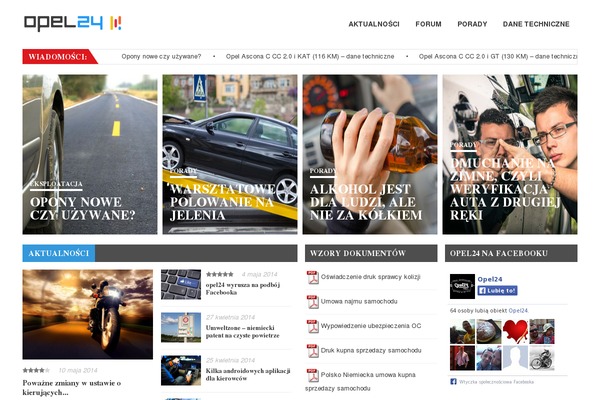Click the blank silhouette Facebook fan photo

[x=515, y=358]
